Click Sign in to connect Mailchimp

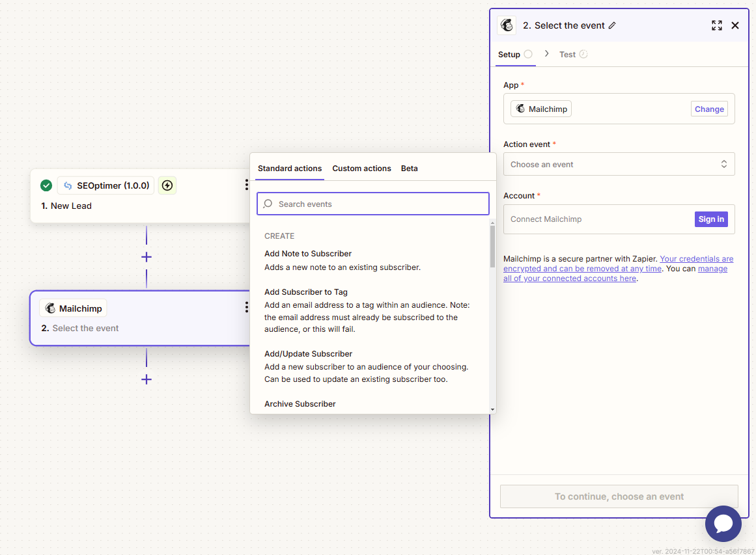(x=711, y=219)
